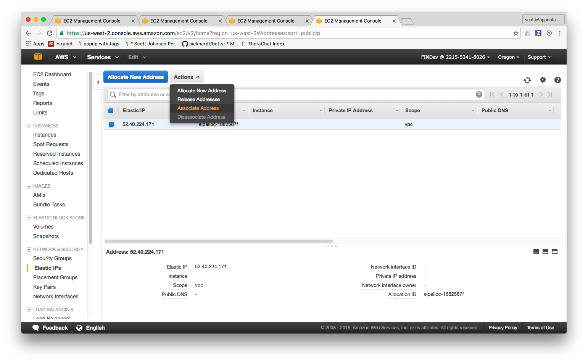Open Chrome three-dot menu

(x=560, y=33)
